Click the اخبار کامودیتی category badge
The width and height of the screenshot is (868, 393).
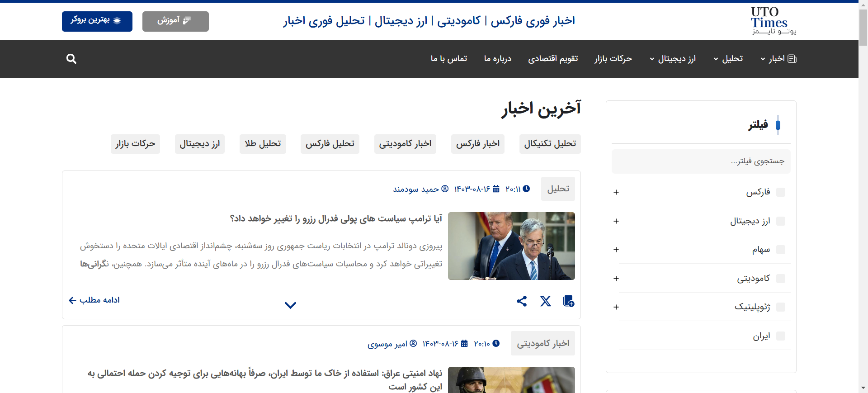pyautogui.click(x=543, y=343)
